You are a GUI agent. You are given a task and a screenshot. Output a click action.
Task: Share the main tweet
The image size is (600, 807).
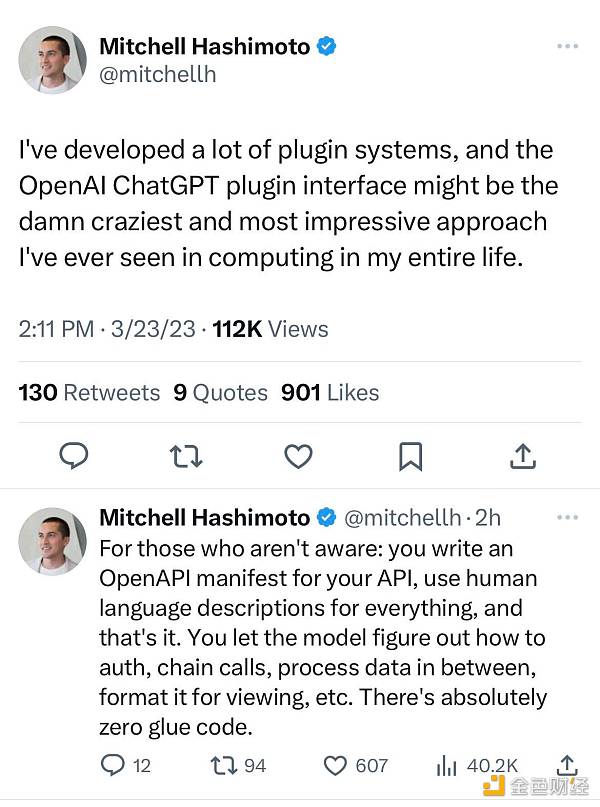[x=523, y=456]
